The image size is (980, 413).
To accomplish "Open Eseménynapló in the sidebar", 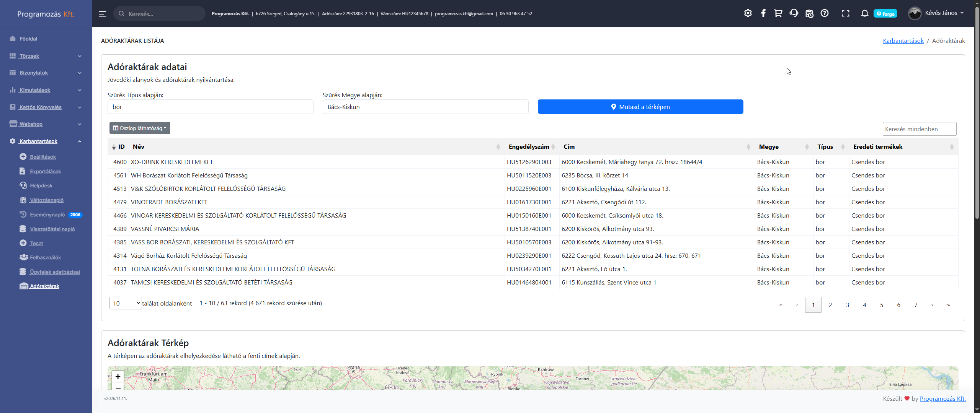I will click(47, 215).
